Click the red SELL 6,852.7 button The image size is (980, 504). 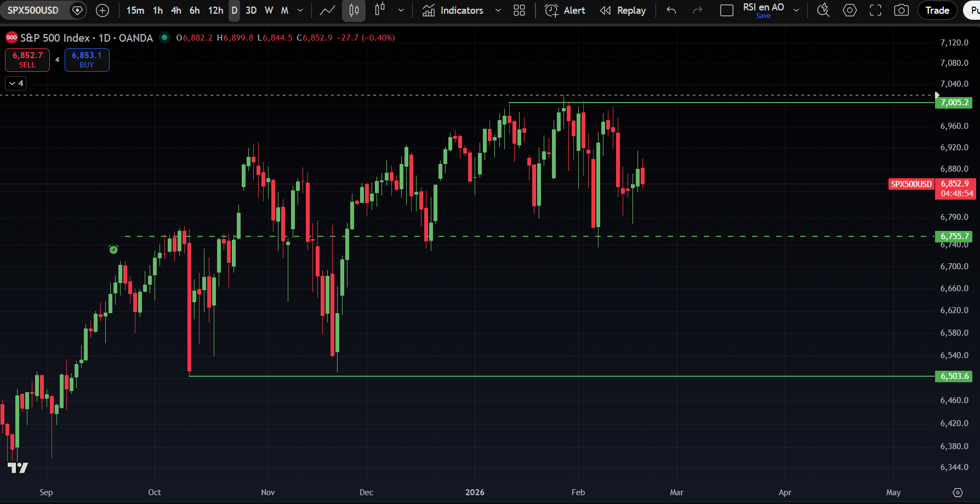coord(27,60)
